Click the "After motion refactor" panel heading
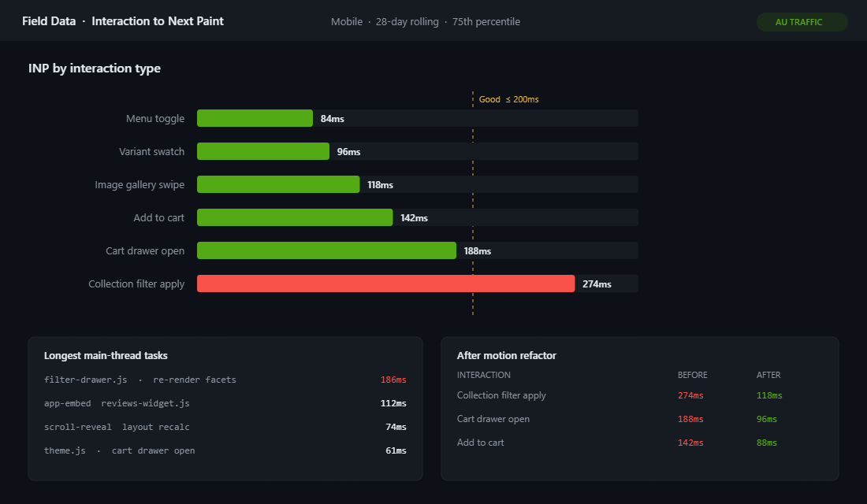This screenshot has width=867, height=504. click(507, 355)
